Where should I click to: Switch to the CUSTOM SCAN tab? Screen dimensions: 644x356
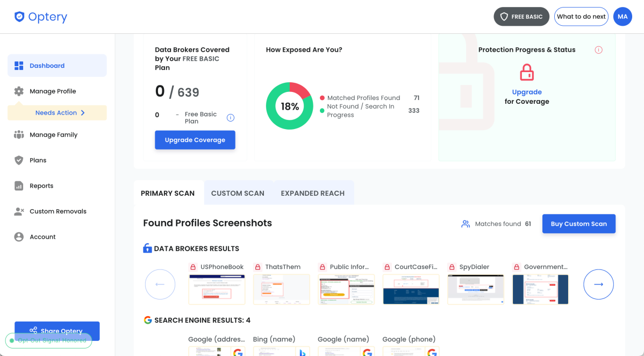238,193
